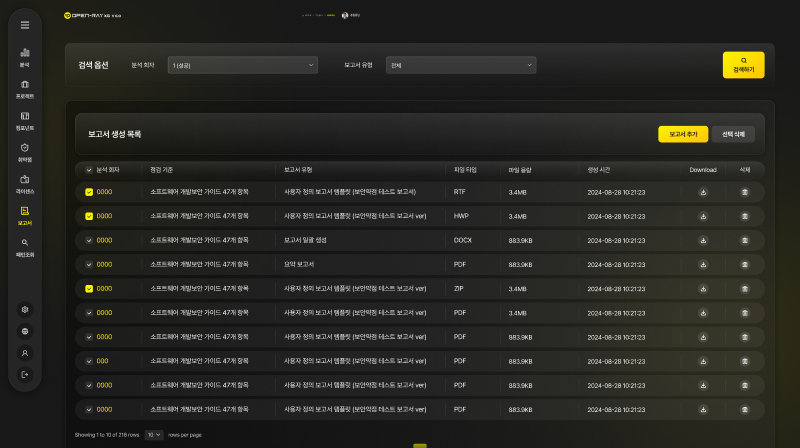The image size is (800, 448).
Task: Click the 보고서 추가 button
Action: [683, 134]
